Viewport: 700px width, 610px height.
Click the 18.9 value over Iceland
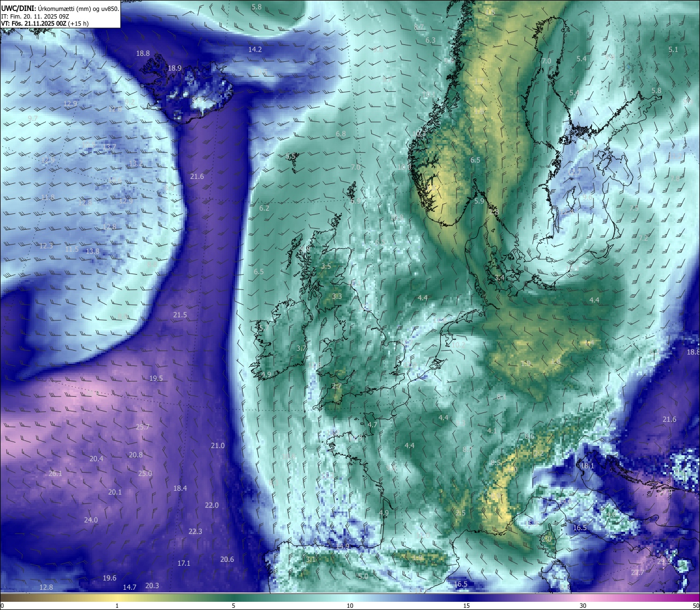[174, 68]
